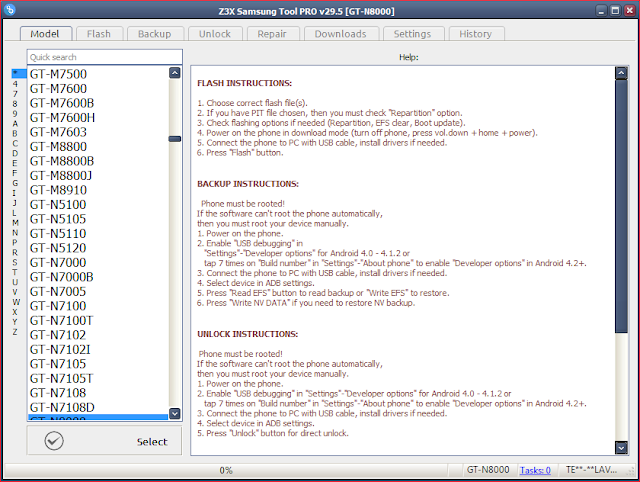This screenshot has height=482, width=640.
Task: Switch to the Backup tab
Action: coord(155,34)
